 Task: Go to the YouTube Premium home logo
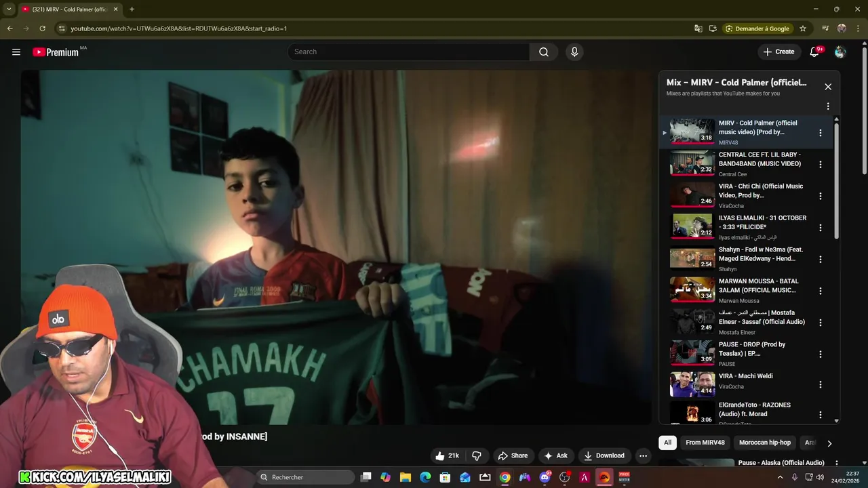click(56, 52)
